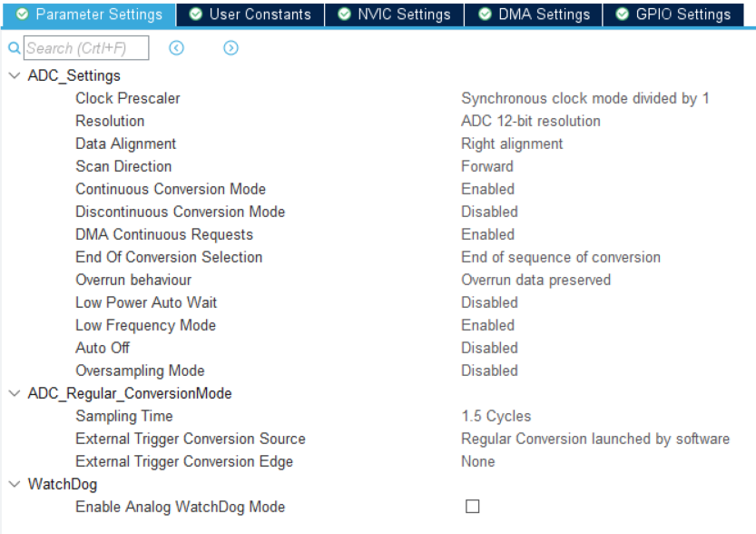The height and width of the screenshot is (534, 756).
Task: Switch to the NVIC Settings tab
Action: 395,15
